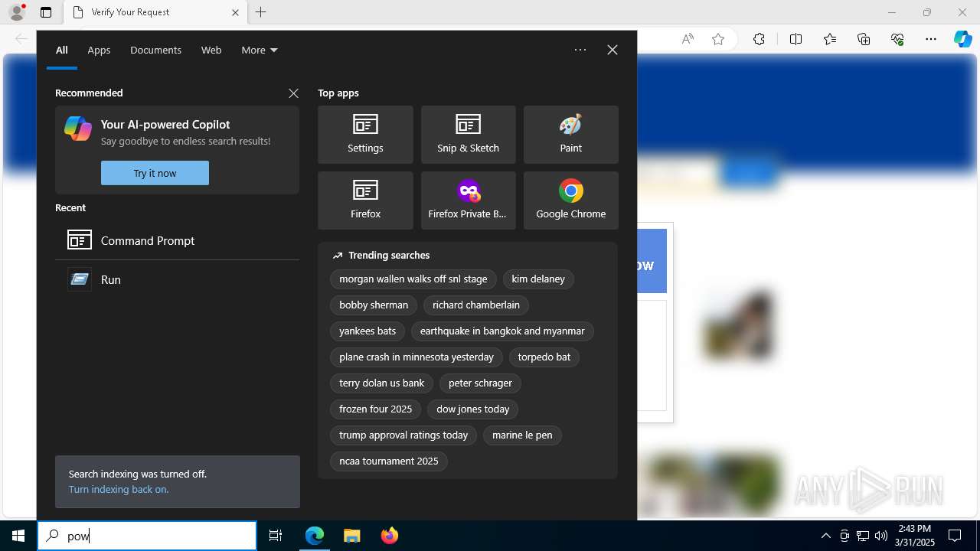Screen dimensions: 980x551
Task: Open search panel options ellipsis
Action: point(580,50)
